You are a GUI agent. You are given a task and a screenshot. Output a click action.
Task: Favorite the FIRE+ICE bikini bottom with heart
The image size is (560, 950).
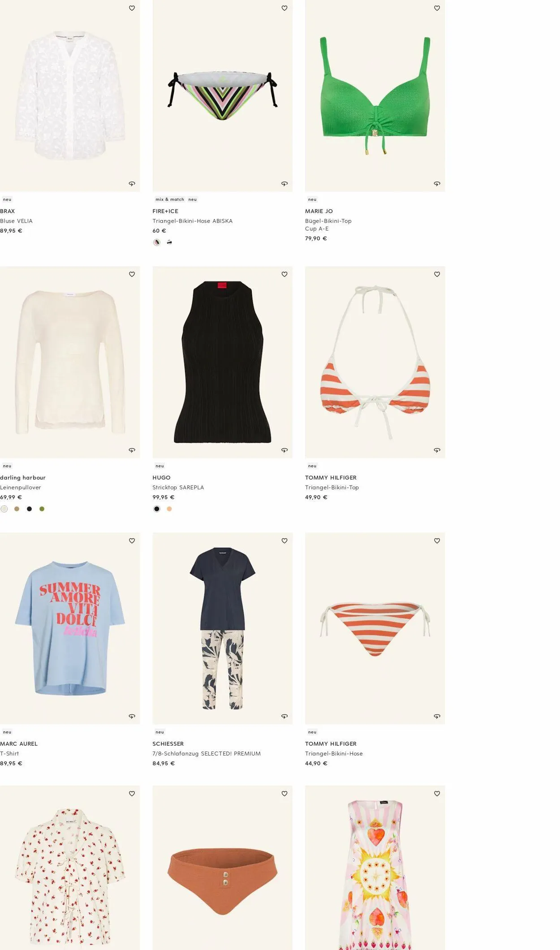coord(284,8)
